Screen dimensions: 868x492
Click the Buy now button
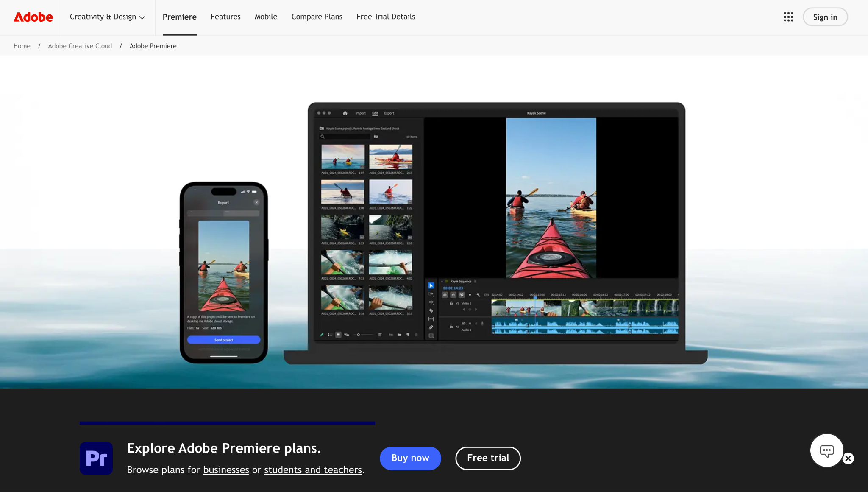[x=410, y=458]
